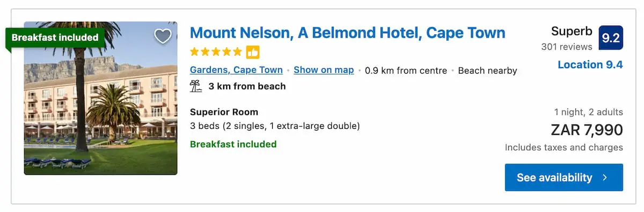Open the hotel photo thumbnail

click(x=100, y=98)
